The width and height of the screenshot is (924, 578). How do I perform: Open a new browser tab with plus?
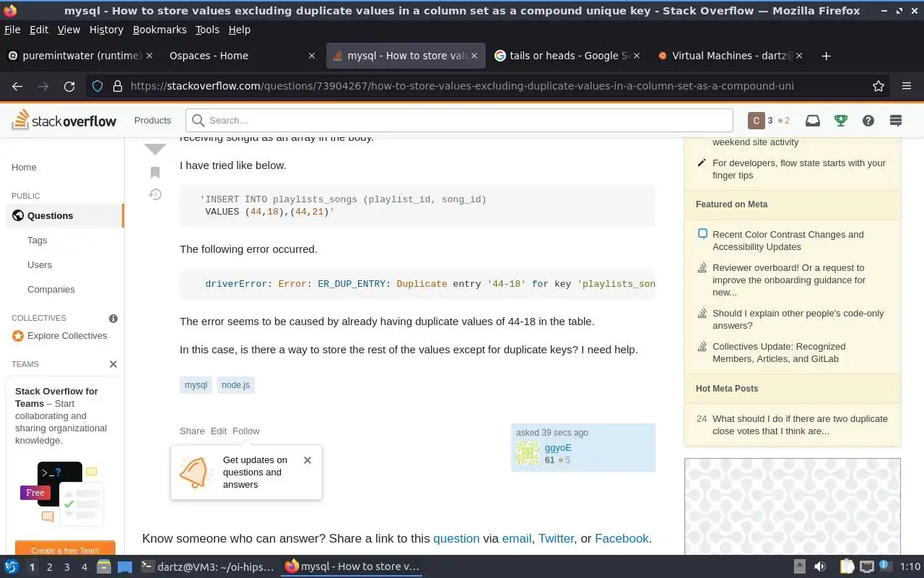pos(827,56)
